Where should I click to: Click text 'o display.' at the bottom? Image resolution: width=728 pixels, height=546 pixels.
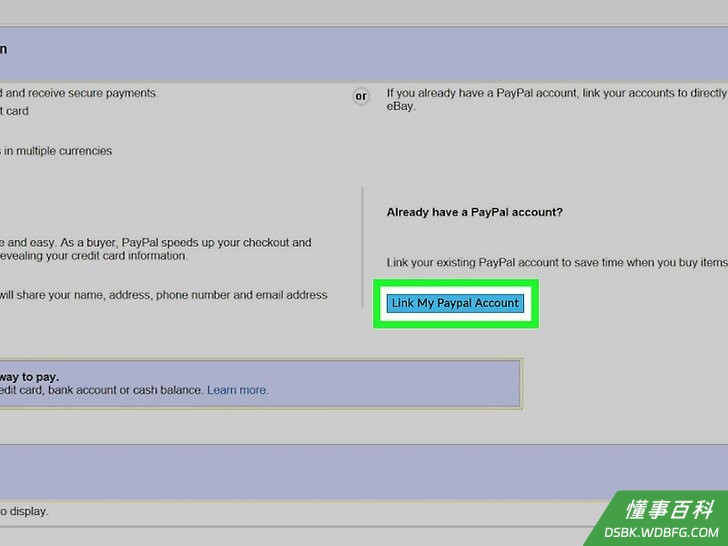24,511
